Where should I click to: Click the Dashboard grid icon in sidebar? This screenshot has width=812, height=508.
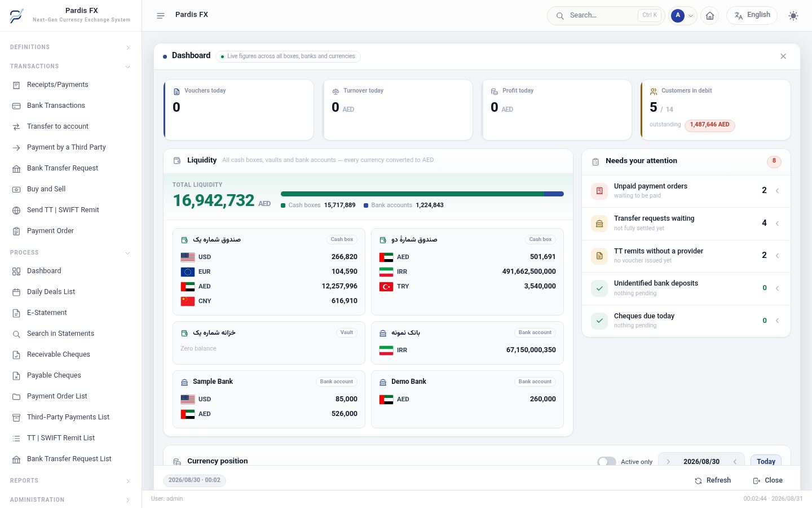(16, 271)
